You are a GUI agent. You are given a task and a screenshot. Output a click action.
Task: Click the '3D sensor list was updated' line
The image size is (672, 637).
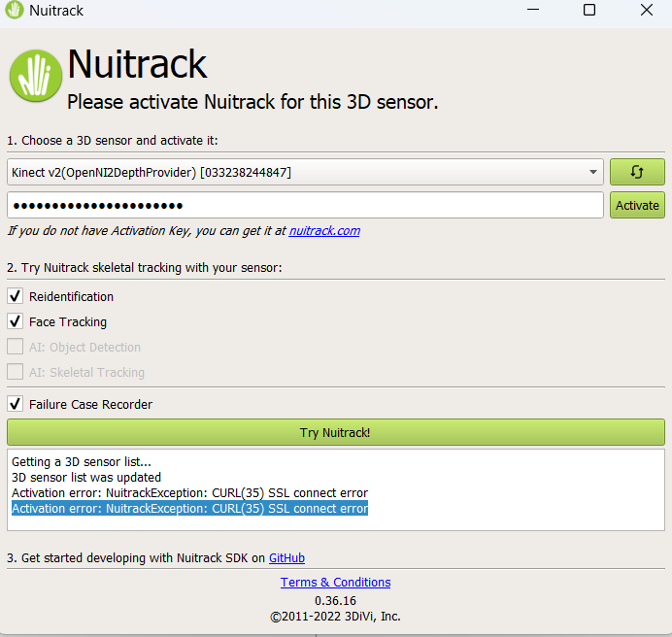pos(86,477)
